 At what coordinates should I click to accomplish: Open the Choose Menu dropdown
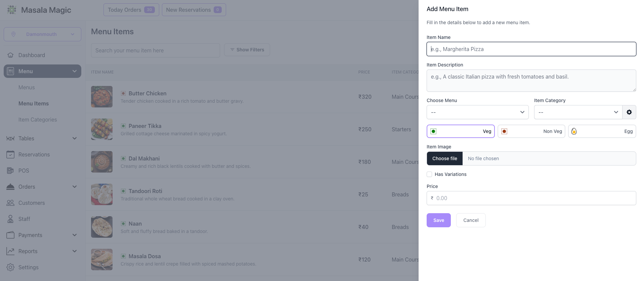click(x=477, y=112)
